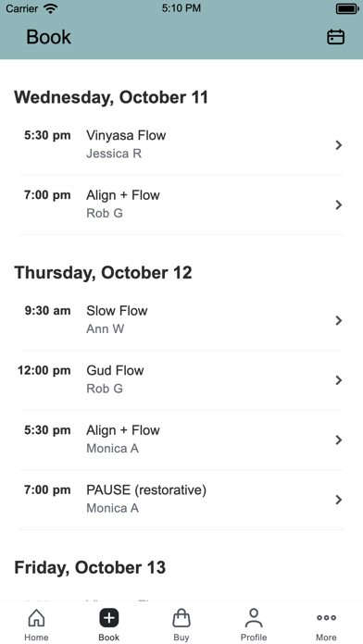Expand the PAUSE (restorative) row chevron

tap(339, 500)
